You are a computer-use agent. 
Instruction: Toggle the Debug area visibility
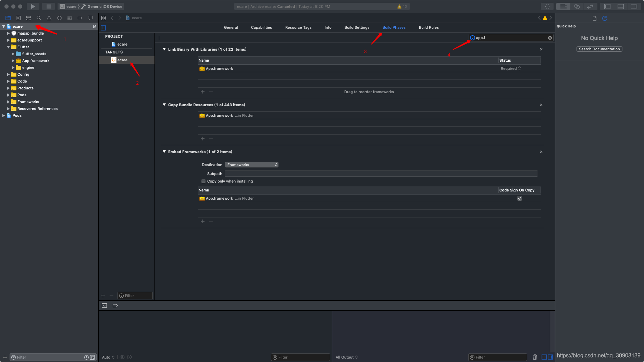621,7
